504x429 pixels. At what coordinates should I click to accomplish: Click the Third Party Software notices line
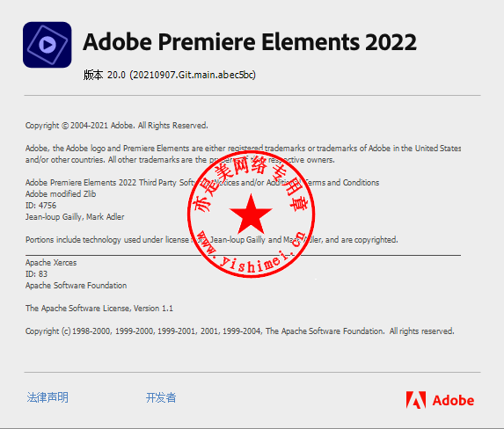(202, 183)
